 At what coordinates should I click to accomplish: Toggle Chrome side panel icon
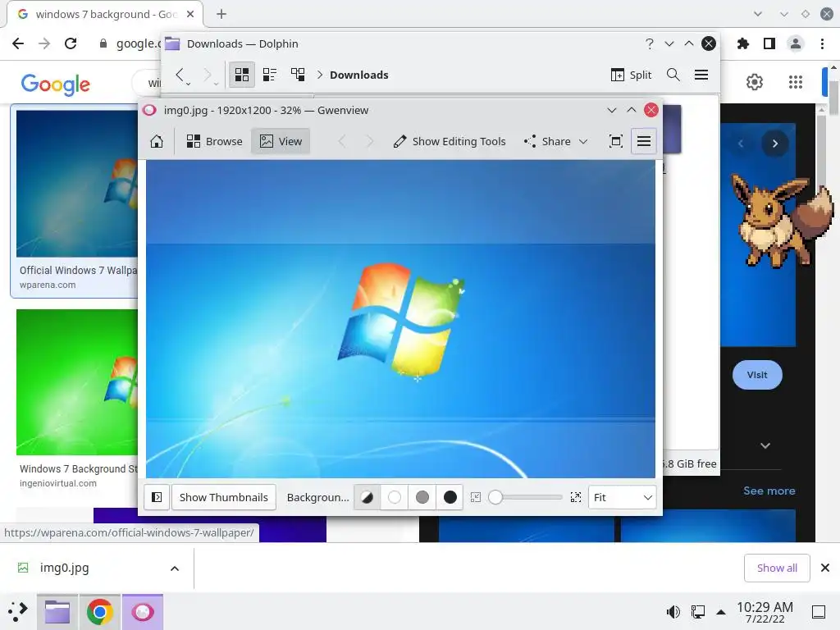click(769, 43)
